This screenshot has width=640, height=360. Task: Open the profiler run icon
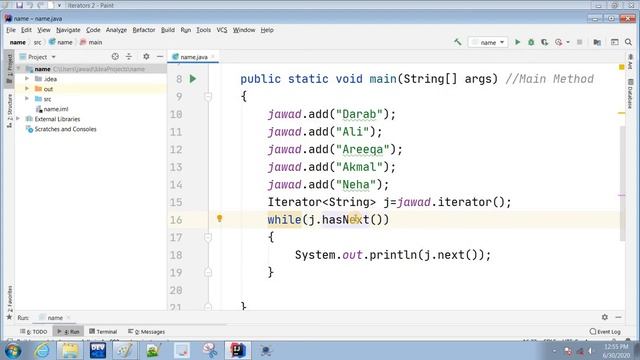coord(558,42)
